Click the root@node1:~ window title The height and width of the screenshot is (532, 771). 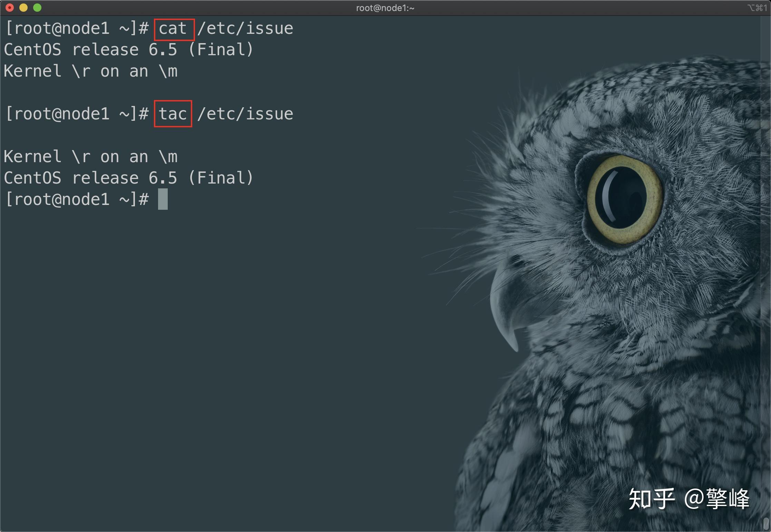[x=385, y=8]
